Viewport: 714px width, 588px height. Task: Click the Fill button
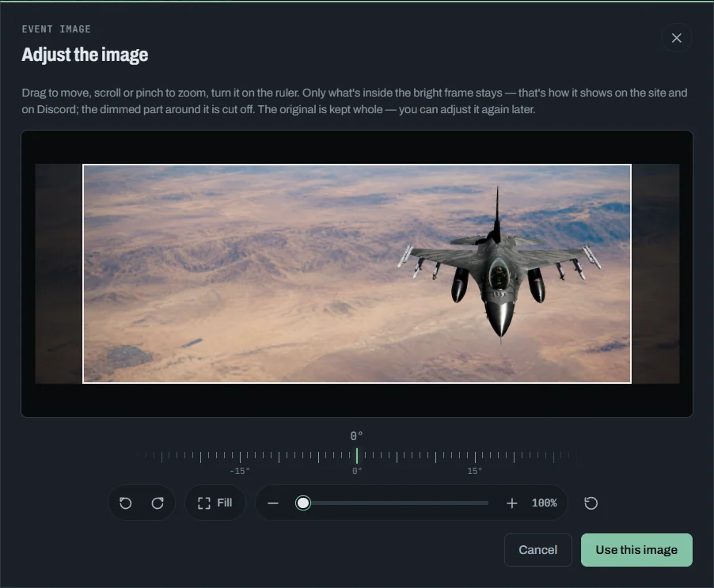pos(215,503)
